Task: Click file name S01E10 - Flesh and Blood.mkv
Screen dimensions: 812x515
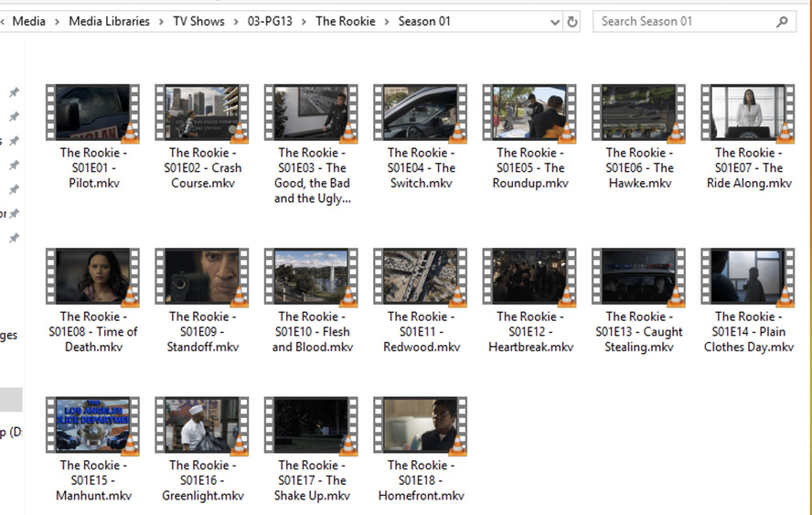Action: (x=312, y=331)
